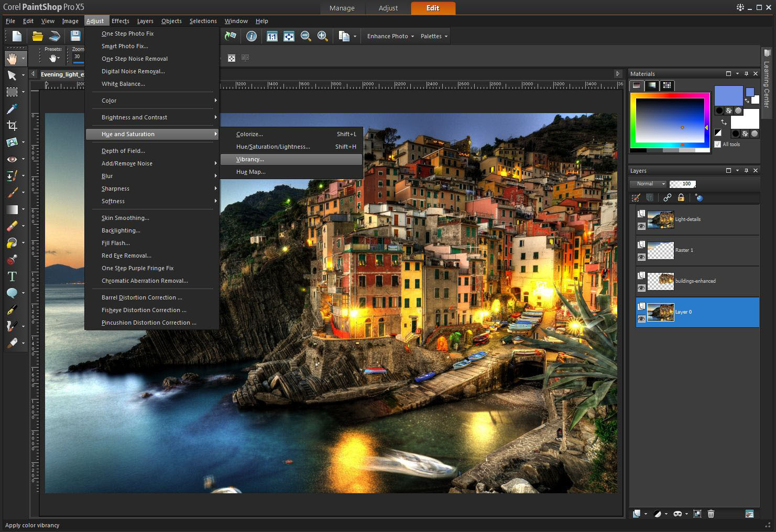The width and height of the screenshot is (776, 532).
Task: Click the Open folder icon
Action: coord(37,36)
